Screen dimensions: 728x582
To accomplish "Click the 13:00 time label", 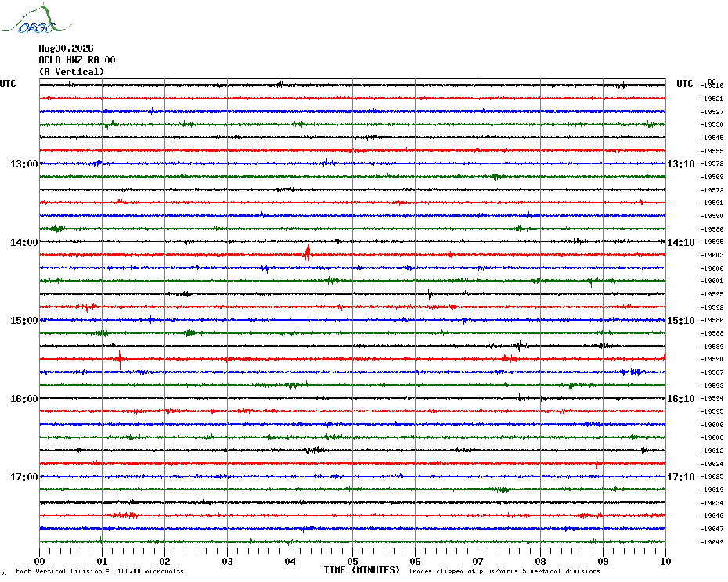I will [x=24, y=163].
